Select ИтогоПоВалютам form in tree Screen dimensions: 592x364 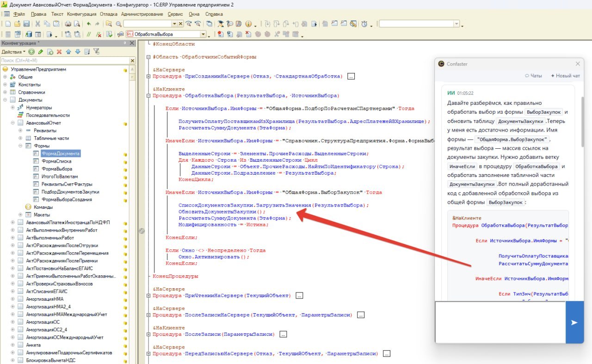click(x=59, y=176)
